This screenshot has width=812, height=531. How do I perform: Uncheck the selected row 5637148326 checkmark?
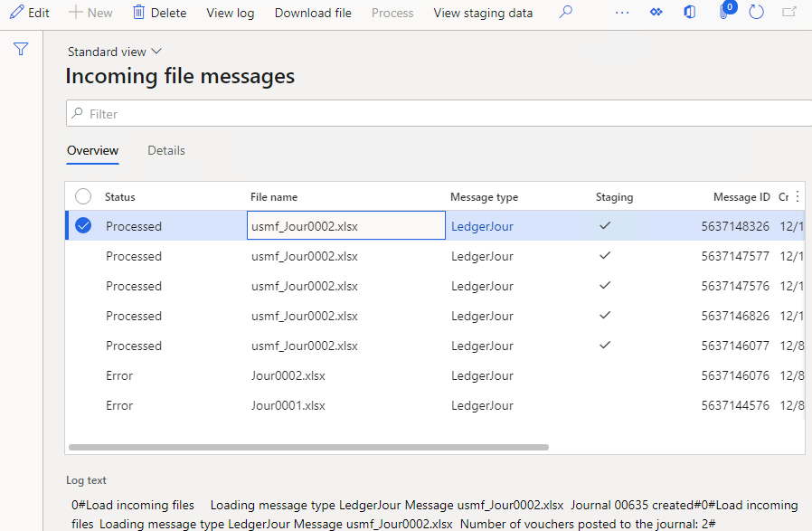(83, 225)
